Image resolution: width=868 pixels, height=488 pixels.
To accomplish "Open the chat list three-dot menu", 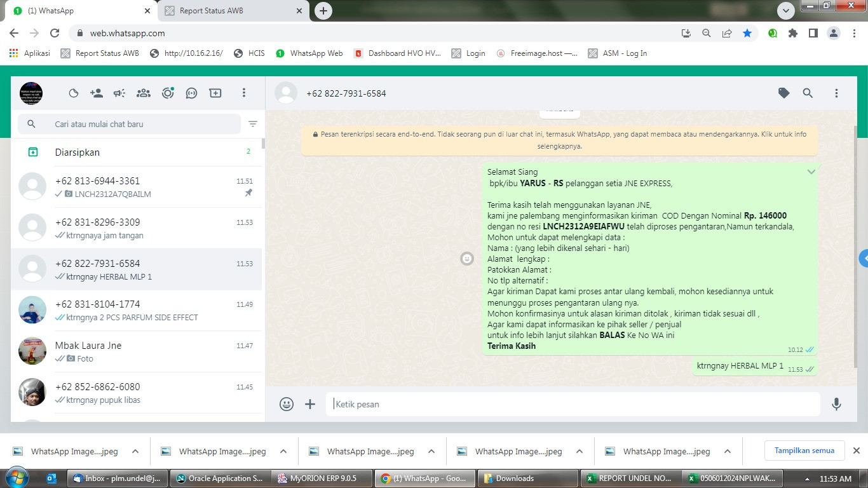I will pos(243,93).
